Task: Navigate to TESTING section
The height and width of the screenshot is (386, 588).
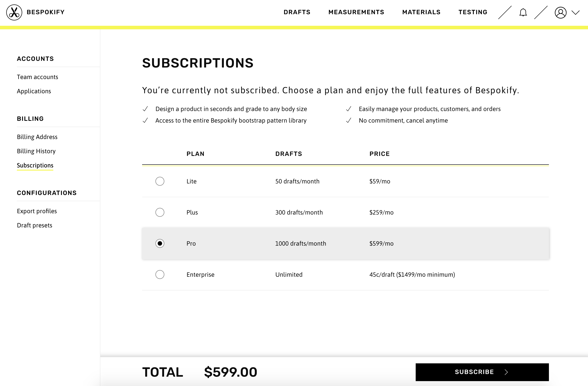Action: (x=473, y=12)
